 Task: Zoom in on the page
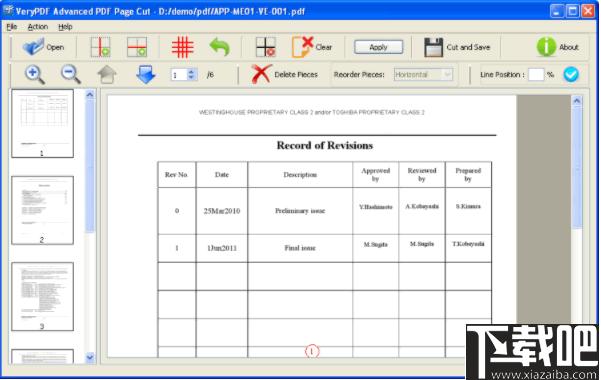click(x=35, y=74)
